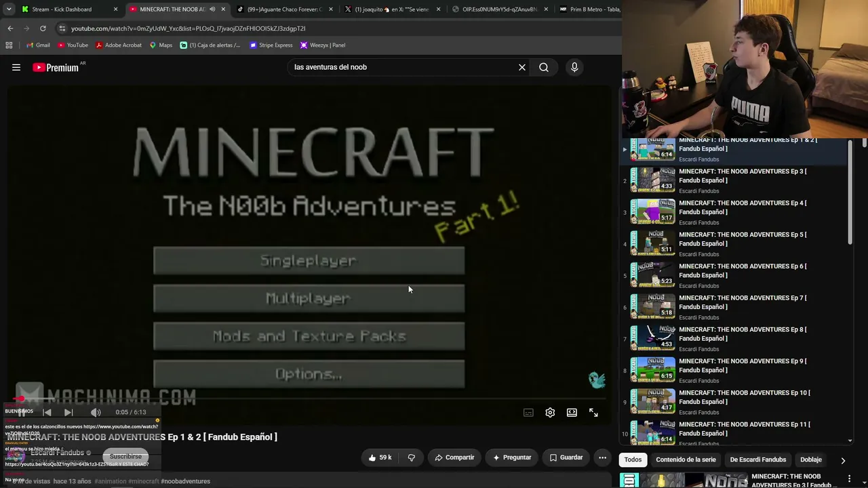The width and height of the screenshot is (868, 488).
Task: Seek on the video progress bar
Action: tap(309, 399)
